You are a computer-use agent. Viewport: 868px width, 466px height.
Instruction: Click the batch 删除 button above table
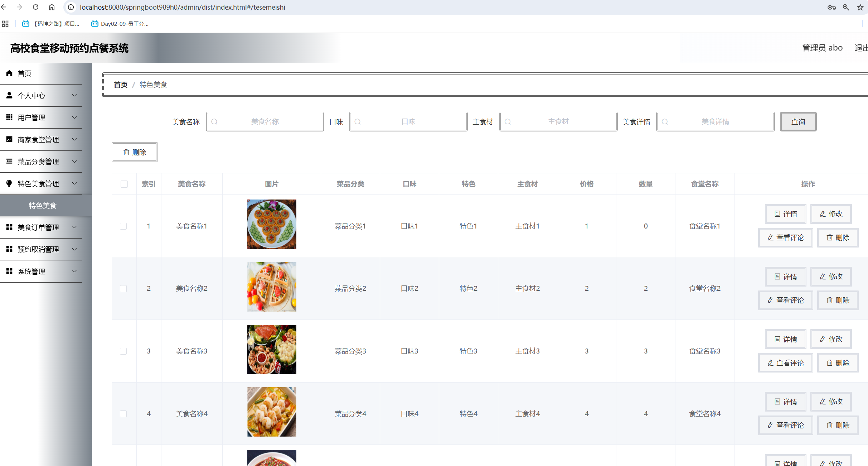tap(135, 152)
